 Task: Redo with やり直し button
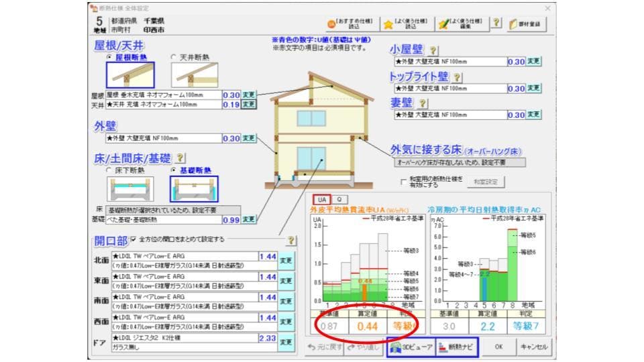[x=364, y=347]
